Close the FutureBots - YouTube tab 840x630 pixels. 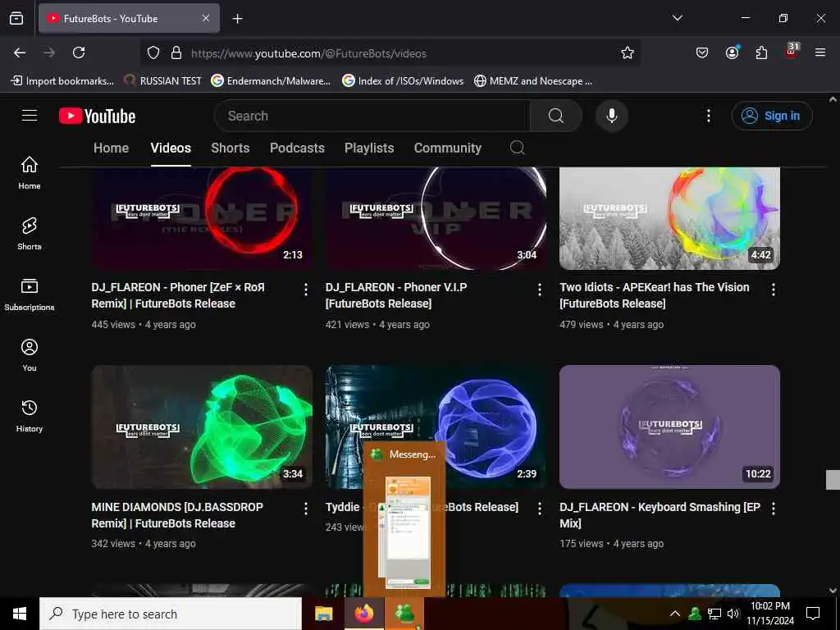(x=206, y=18)
